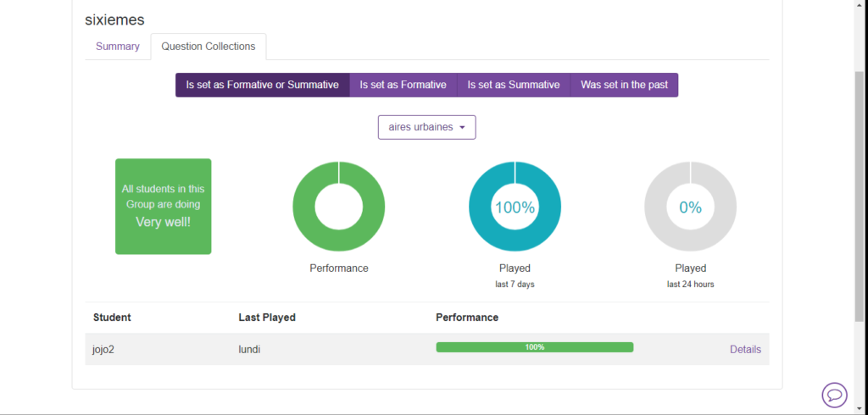Open the chat support bubble icon

834,395
